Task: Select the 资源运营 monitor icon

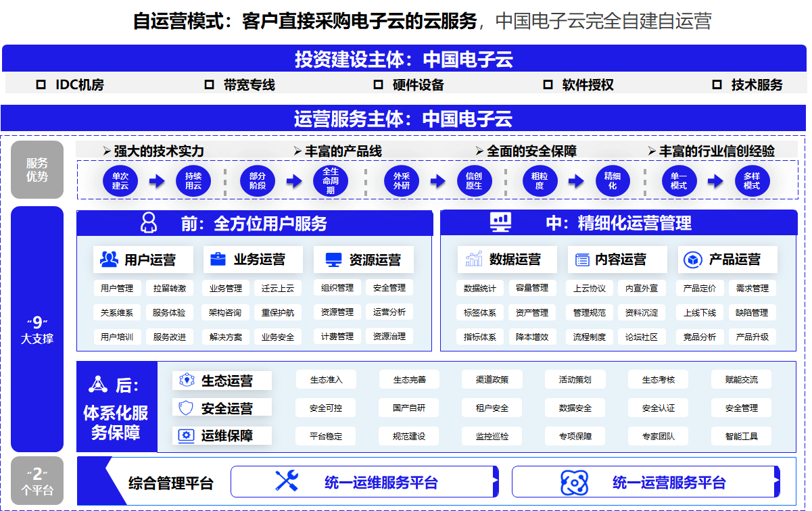Action: tap(333, 260)
